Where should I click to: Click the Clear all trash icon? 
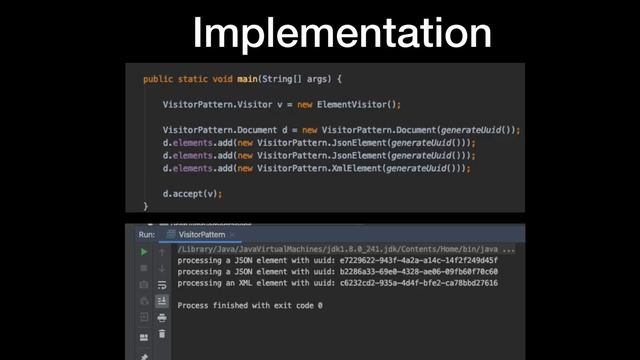pos(162,334)
